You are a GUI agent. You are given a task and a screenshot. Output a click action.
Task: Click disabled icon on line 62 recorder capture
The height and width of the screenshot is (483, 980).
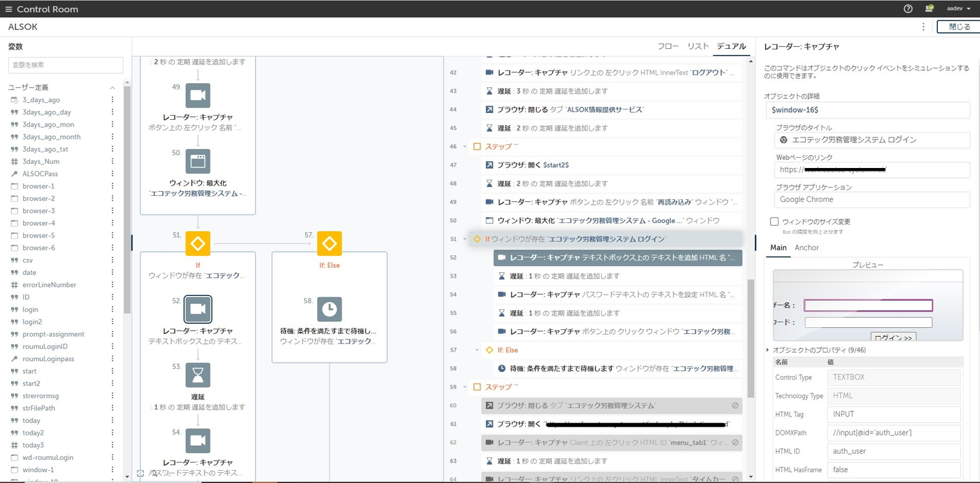[735, 442]
